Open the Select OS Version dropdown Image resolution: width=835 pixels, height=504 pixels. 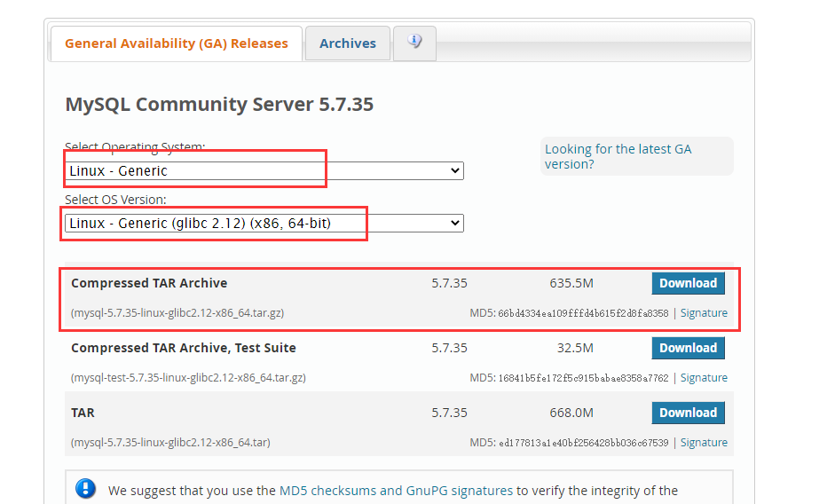264,223
